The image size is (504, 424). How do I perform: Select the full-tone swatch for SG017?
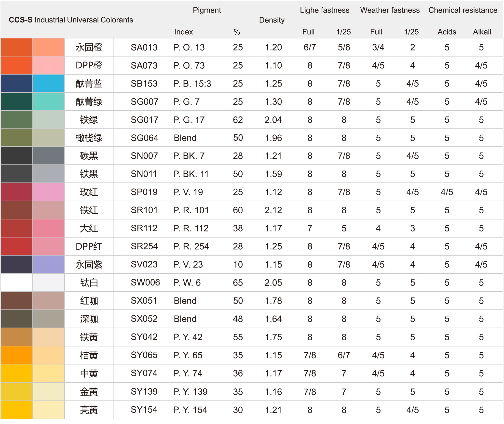point(17,120)
